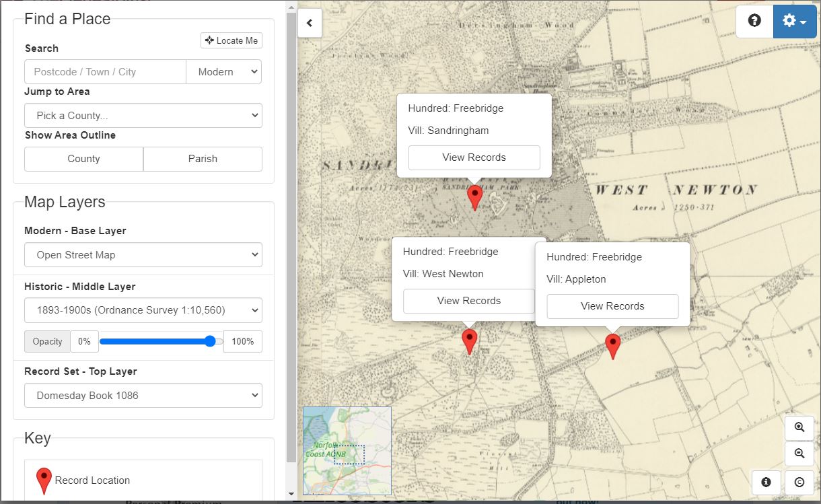View Records for West Newton vill
The height and width of the screenshot is (504, 821).
[468, 301]
